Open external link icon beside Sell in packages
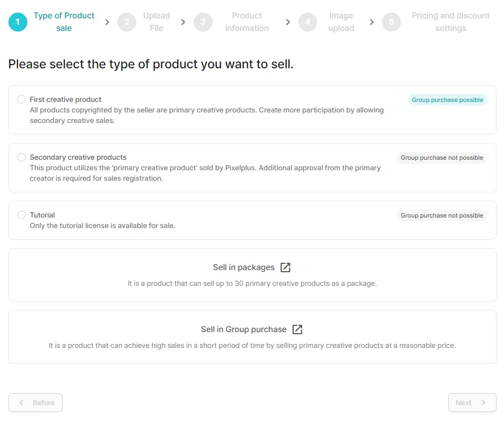504x422 pixels. point(285,267)
